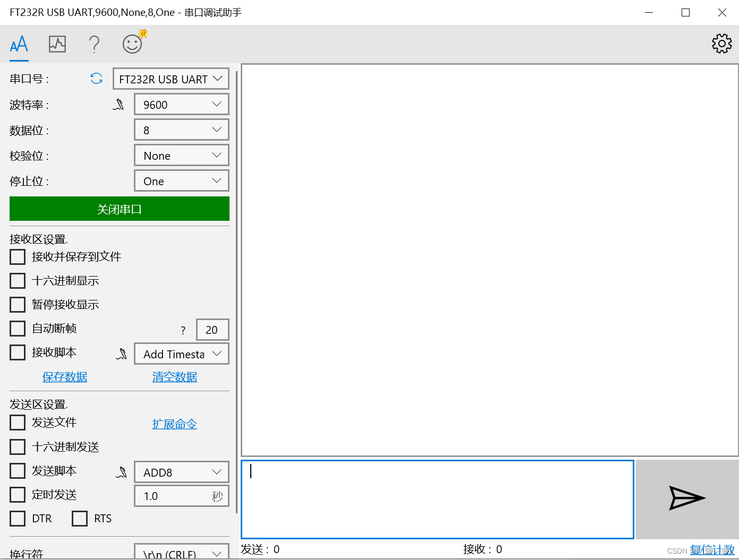Enable 接收并保存到文件 checkbox
The height and width of the screenshot is (560, 739).
click(x=18, y=257)
